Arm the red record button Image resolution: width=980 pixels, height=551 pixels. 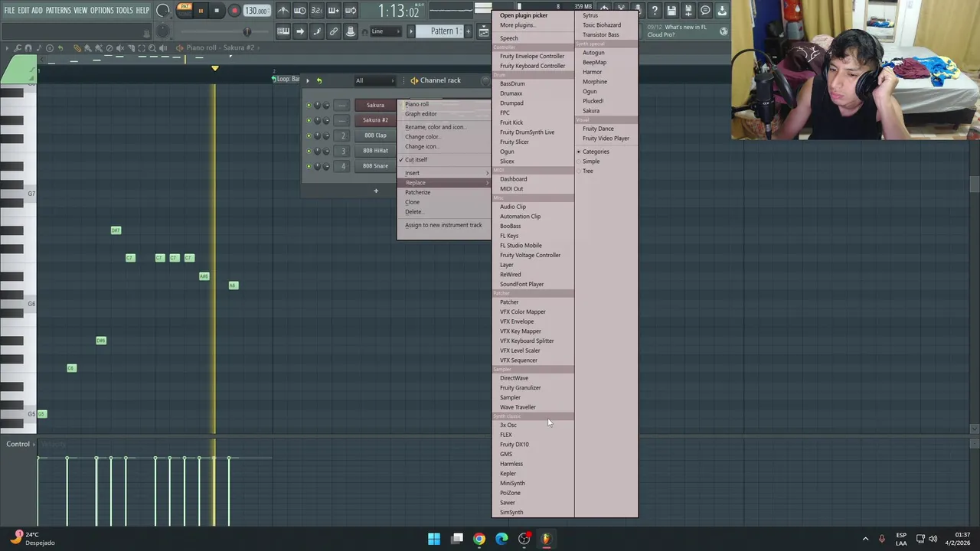tap(234, 11)
